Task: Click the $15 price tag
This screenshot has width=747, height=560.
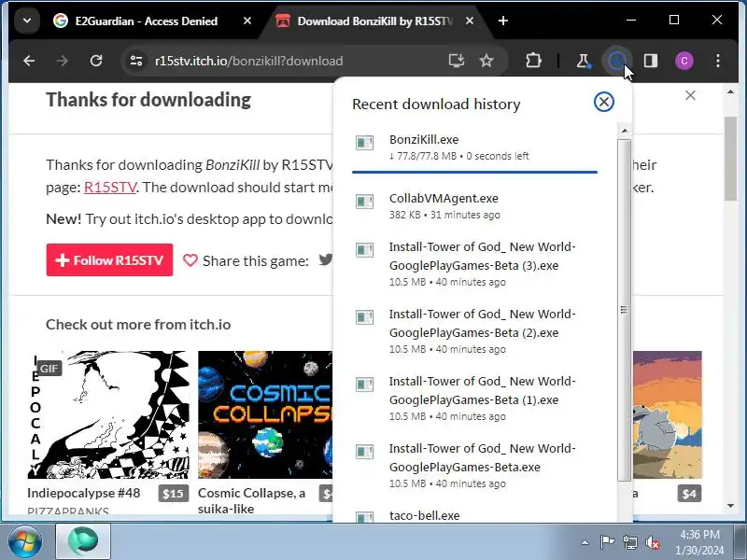Action: tap(173, 494)
